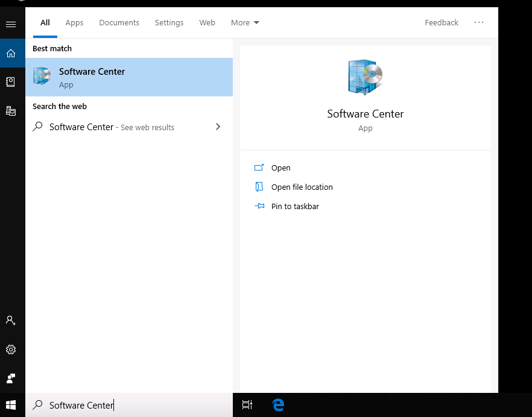Select the Settings search filter tab

169,23
